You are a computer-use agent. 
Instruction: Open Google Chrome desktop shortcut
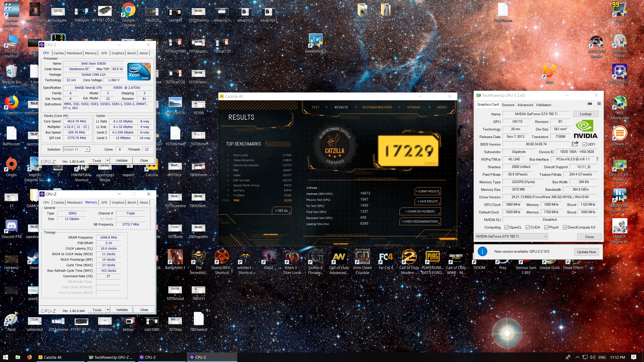pos(128,15)
